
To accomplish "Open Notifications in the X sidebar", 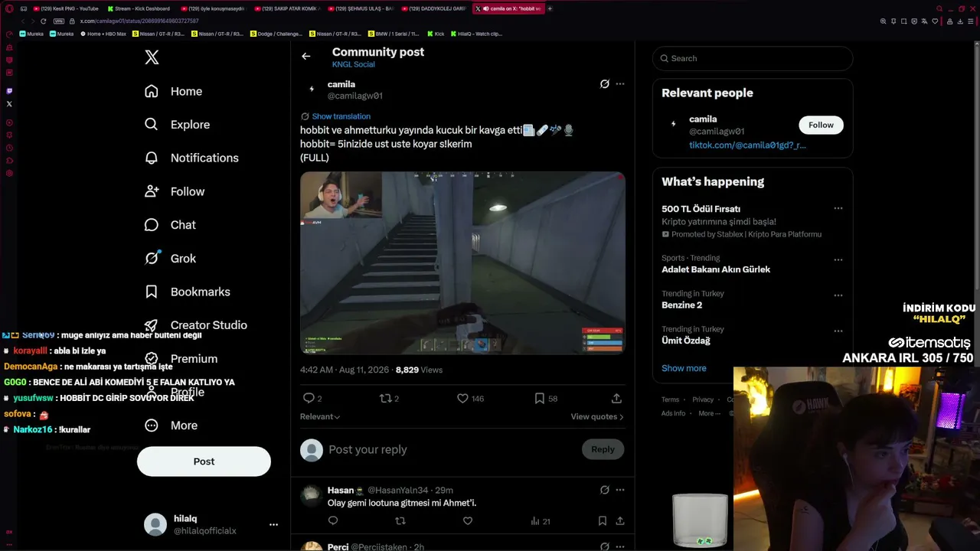I will click(x=192, y=158).
